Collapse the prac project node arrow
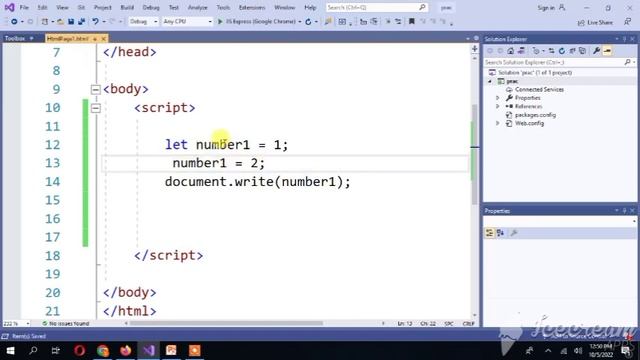This screenshot has width=640, height=360. pyautogui.click(x=490, y=81)
